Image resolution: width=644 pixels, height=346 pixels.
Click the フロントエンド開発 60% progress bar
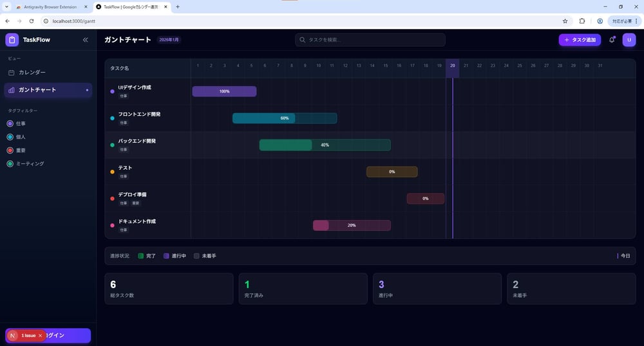[x=284, y=118]
